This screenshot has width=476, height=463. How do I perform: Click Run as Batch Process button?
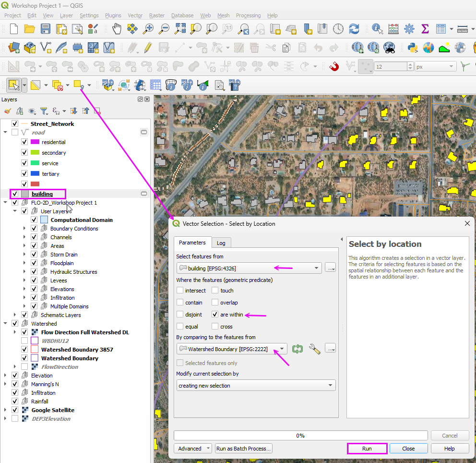pyautogui.click(x=244, y=449)
